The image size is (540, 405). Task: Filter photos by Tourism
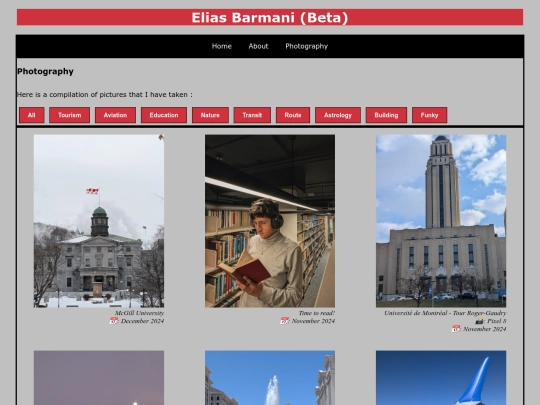70,115
